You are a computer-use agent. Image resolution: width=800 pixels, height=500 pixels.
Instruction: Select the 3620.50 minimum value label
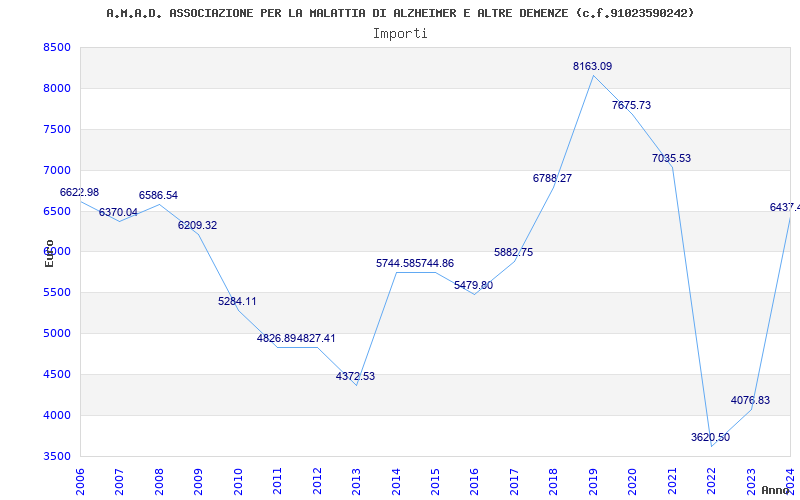click(x=711, y=437)
